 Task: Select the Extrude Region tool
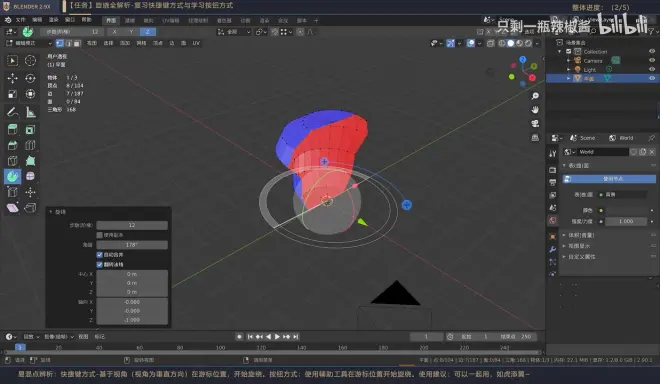(x=12, y=130)
